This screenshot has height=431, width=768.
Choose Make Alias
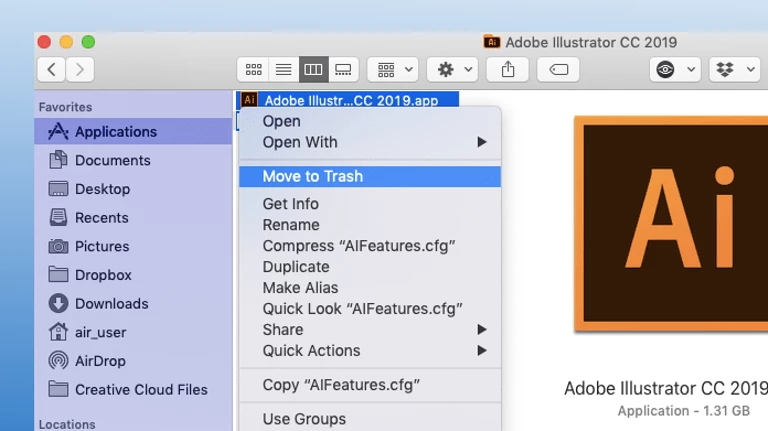click(370, 287)
